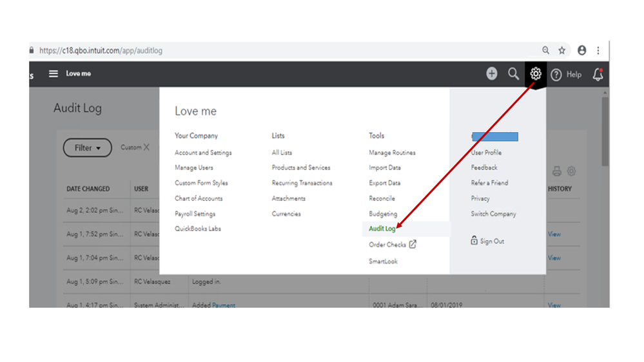
Task: Go to Chart of Accounts
Action: [199, 198]
